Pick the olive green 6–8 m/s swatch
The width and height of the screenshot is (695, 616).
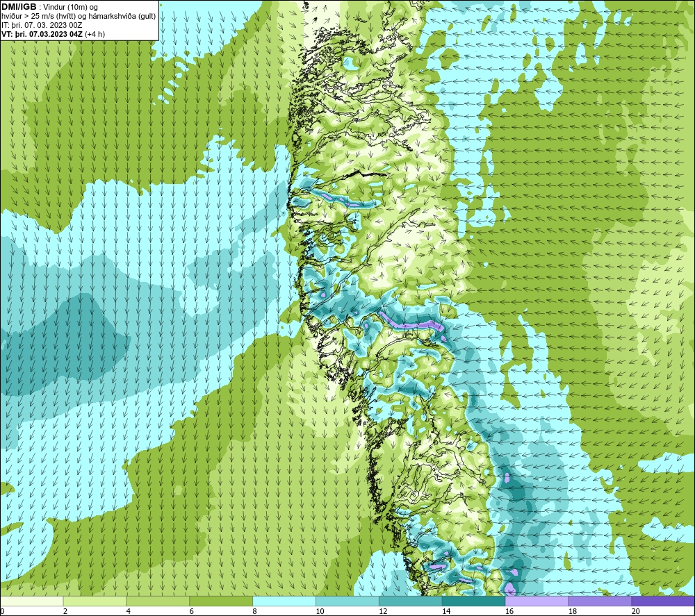pos(221,601)
